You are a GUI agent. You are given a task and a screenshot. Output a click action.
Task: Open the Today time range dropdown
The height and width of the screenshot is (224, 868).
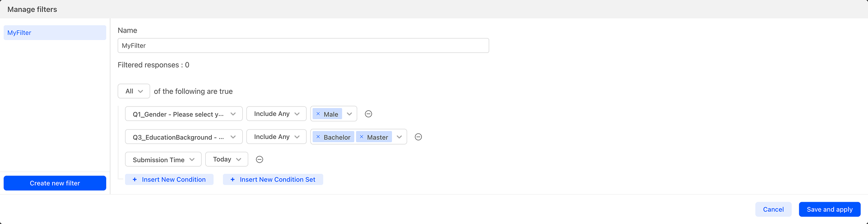[226, 159]
